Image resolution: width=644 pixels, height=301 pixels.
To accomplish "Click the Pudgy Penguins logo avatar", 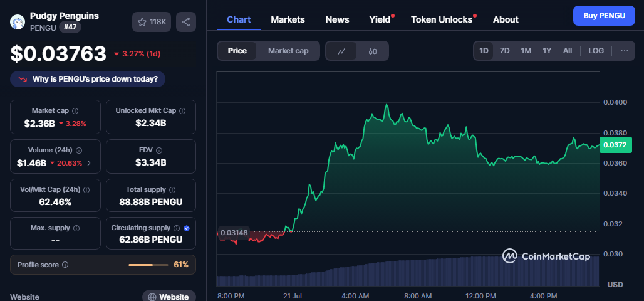I will [x=18, y=22].
